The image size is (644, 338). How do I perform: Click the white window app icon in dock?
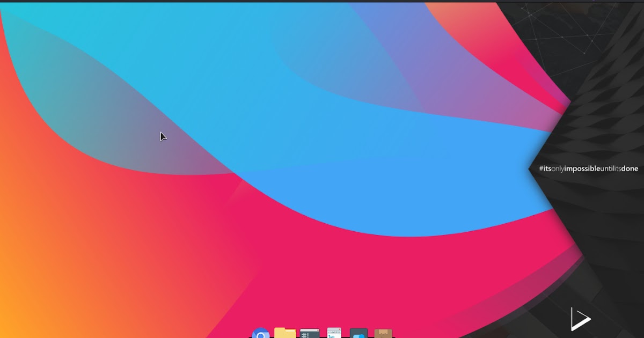[x=334, y=333]
